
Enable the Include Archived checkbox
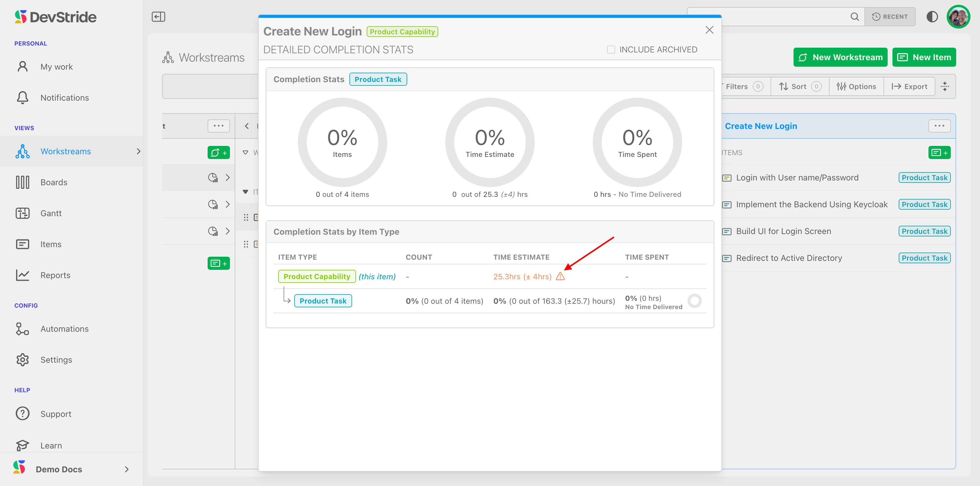[x=611, y=49]
